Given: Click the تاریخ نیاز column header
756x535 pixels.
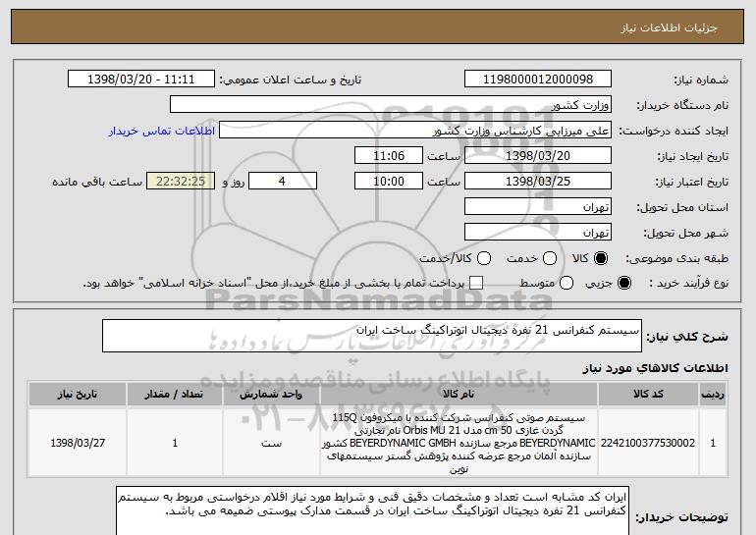Looking at the screenshot, I should click(78, 395).
